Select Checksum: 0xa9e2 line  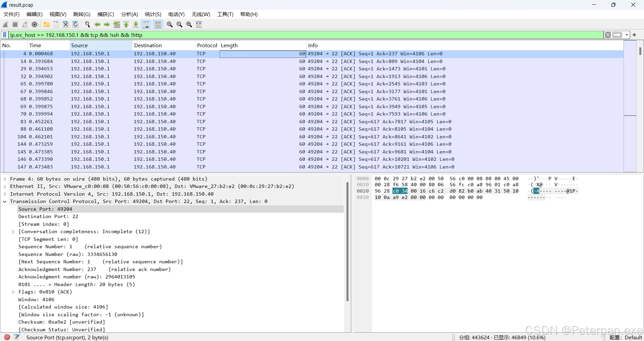click(x=62, y=322)
